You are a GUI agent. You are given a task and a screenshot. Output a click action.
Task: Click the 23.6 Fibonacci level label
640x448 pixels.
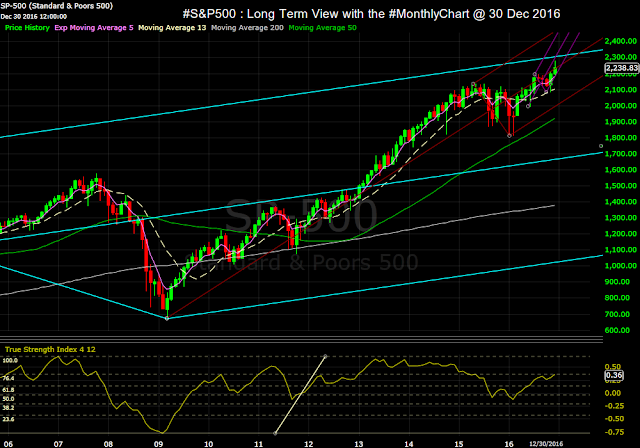tap(8, 419)
